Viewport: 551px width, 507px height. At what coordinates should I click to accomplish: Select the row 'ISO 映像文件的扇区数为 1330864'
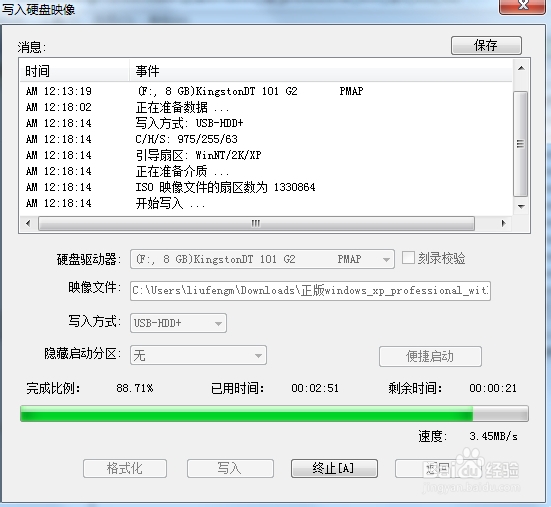[x=266, y=187]
